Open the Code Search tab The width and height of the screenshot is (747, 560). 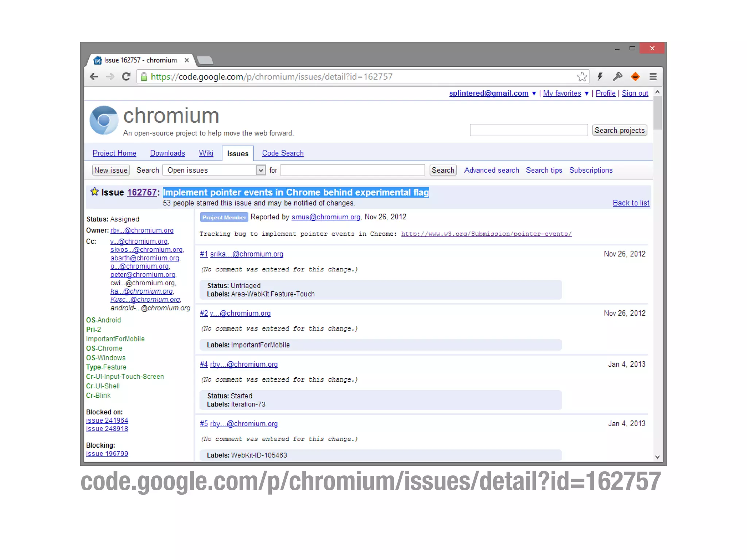283,153
